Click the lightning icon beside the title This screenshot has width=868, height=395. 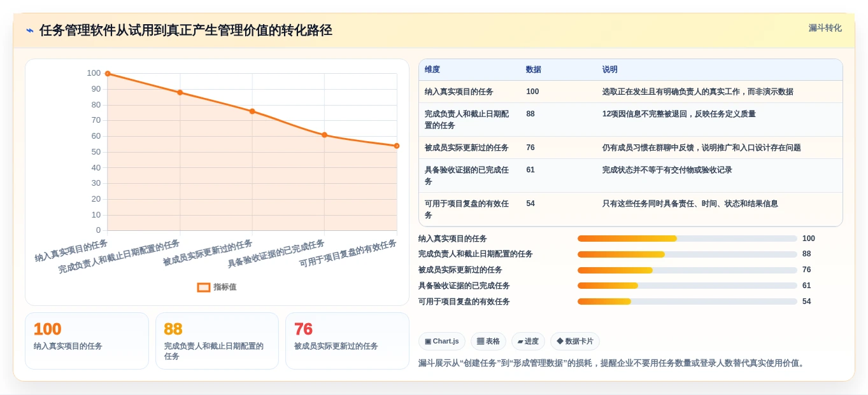point(30,31)
